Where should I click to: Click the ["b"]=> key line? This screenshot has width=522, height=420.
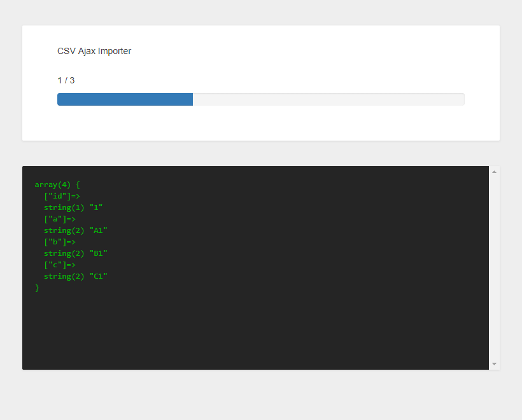(x=60, y=242)
